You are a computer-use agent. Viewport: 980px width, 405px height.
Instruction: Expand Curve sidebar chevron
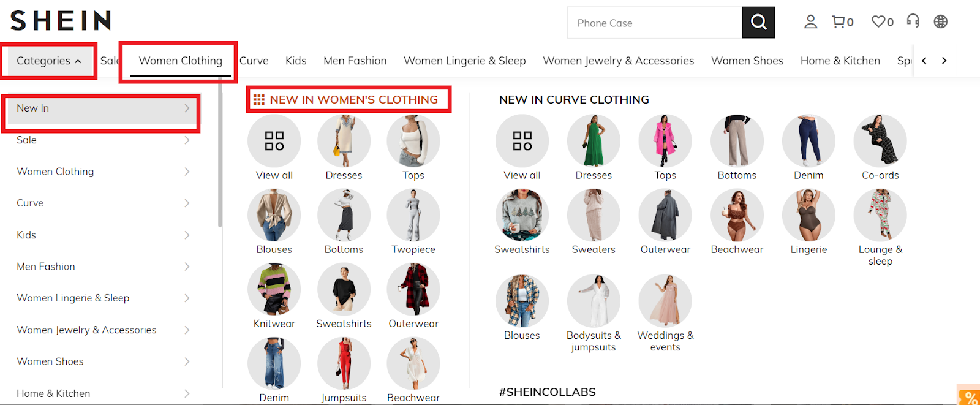pos(187,203)
